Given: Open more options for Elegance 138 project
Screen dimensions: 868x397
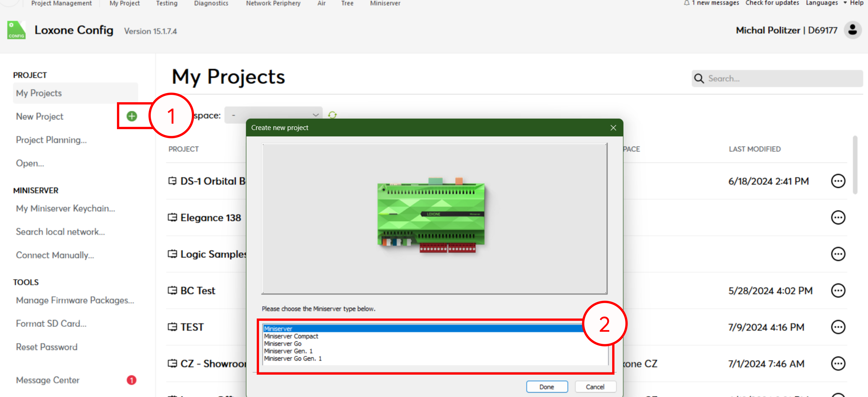Looking at the screenshot, I should [838, 218].
